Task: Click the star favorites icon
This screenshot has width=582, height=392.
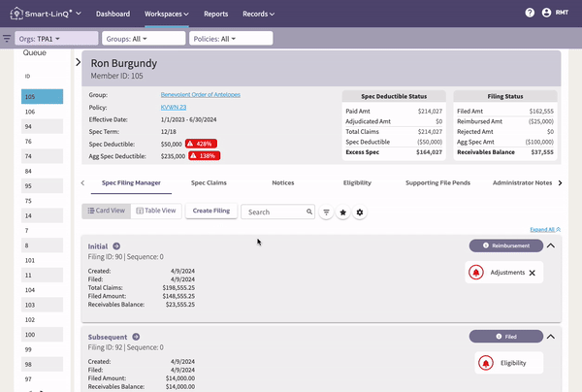Action: tap(343, 212)
